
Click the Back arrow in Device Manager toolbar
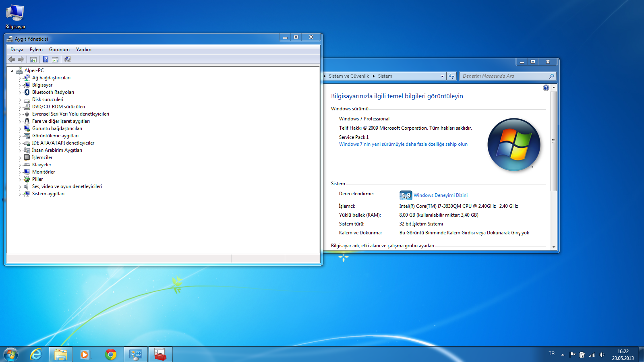click(x=12, y=59)
